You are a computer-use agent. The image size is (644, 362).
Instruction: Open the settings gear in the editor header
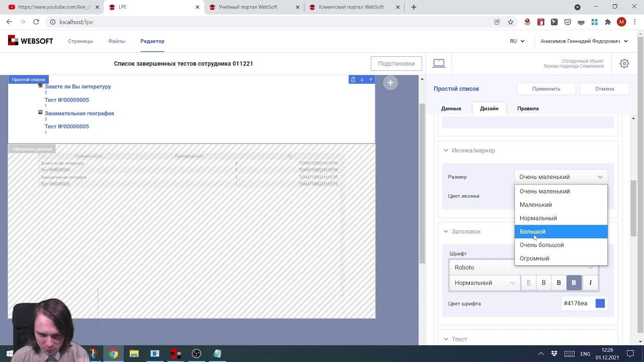(x=624, y=63)
